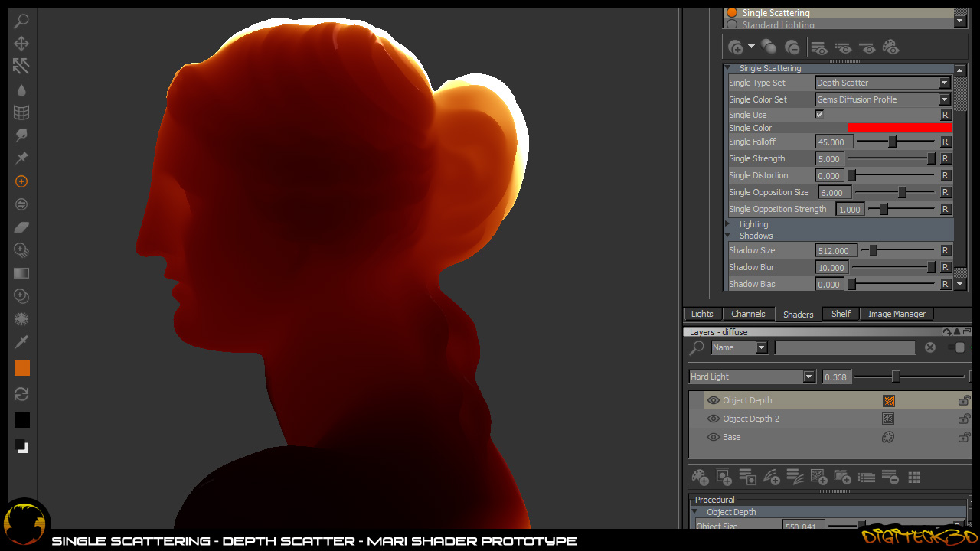Switch to the Channels tab
This screenshot has width=980, height=551.
(748, 314)
